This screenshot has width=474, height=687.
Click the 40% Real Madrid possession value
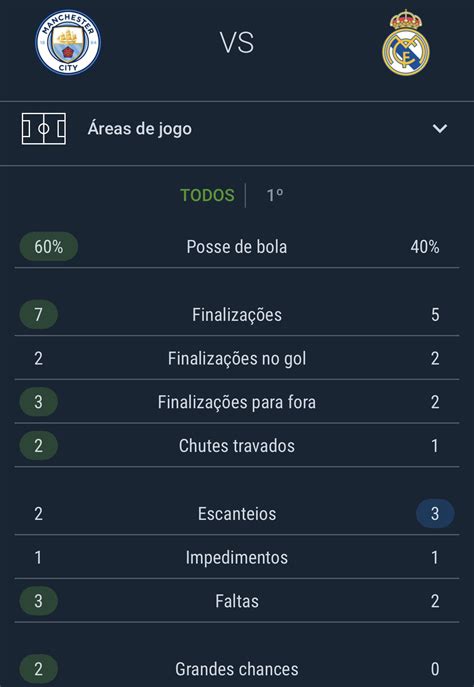coord(425,247)
